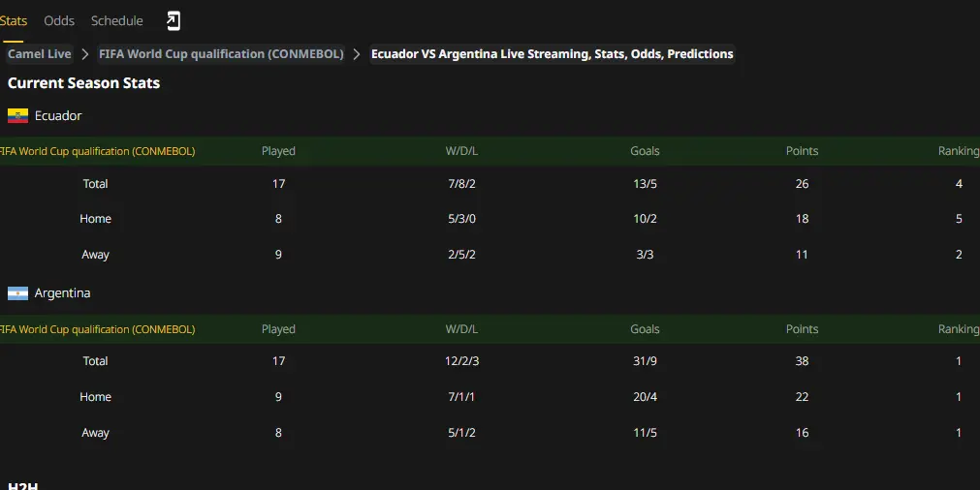The height and width of the screenshot is (490, 980).
Task: Open the Argentina team name link
Action: tap(62, 292)
